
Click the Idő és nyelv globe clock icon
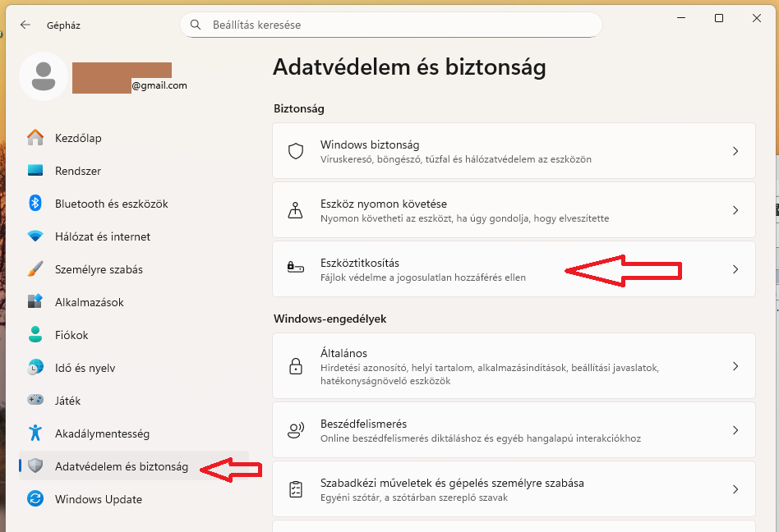click(35, 367)
